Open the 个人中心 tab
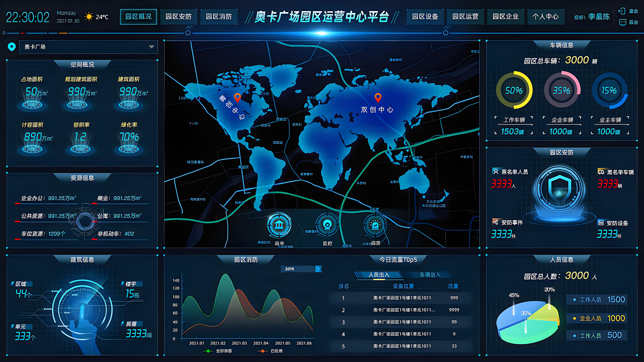This screenshot has width=644, height=362. [546, 17]
